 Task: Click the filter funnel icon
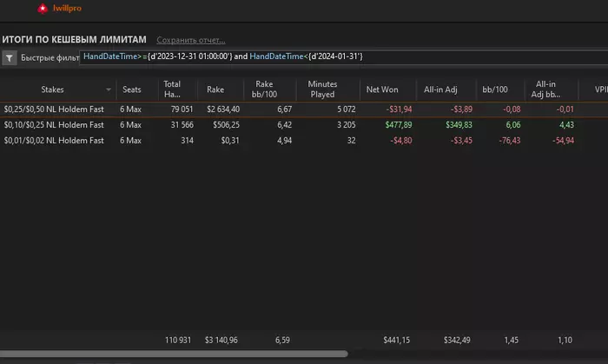tap(10, 58)
